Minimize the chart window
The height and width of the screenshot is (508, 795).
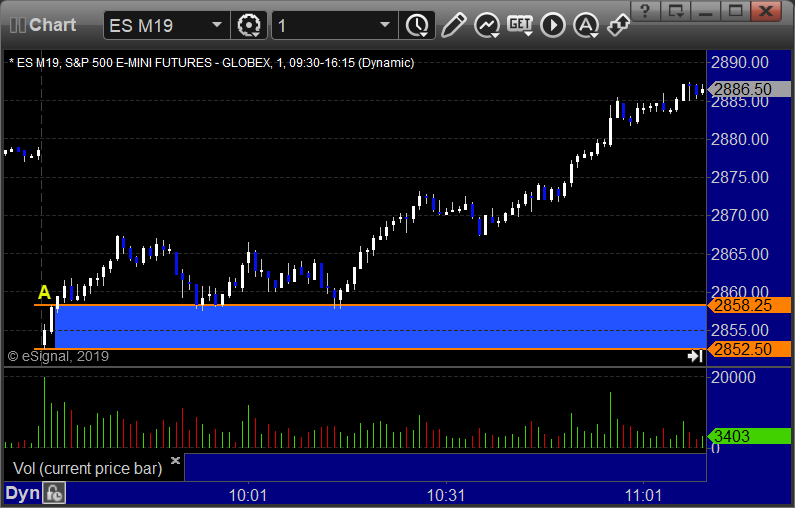coord(706,11)
